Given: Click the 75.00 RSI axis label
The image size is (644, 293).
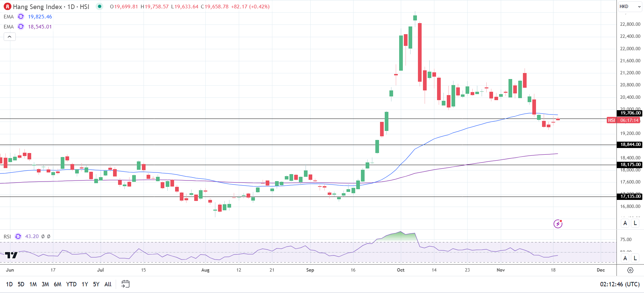Looking at the screenshot, I should click(626, 239).
